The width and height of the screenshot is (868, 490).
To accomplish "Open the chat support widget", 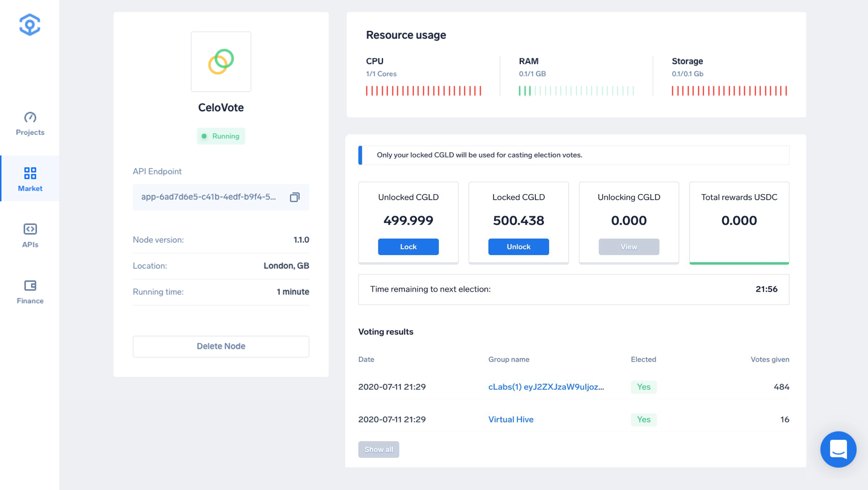I will tap(839, 450).
